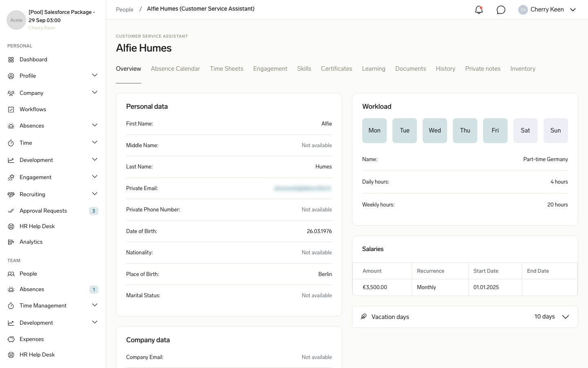Click the Approval Requests count badge
This screenshot has width=588, height=368.
(94, 211)
